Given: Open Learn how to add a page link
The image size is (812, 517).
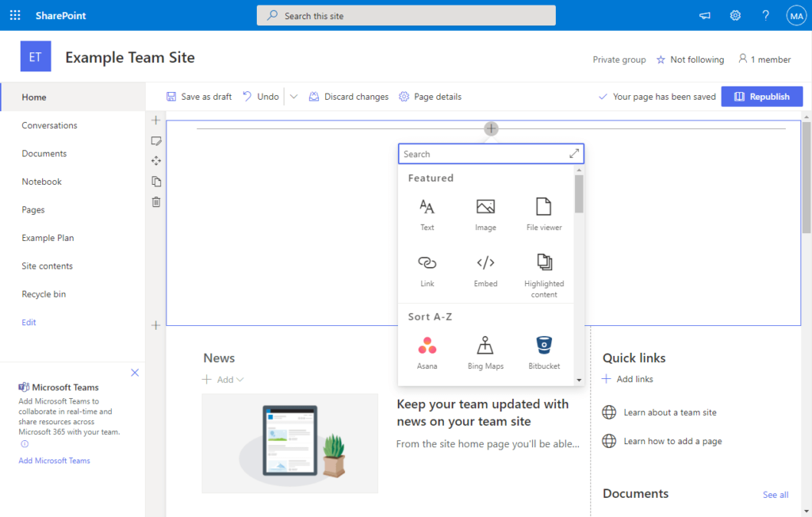Looking at the screenshot, I should click(x=672, y=442).
